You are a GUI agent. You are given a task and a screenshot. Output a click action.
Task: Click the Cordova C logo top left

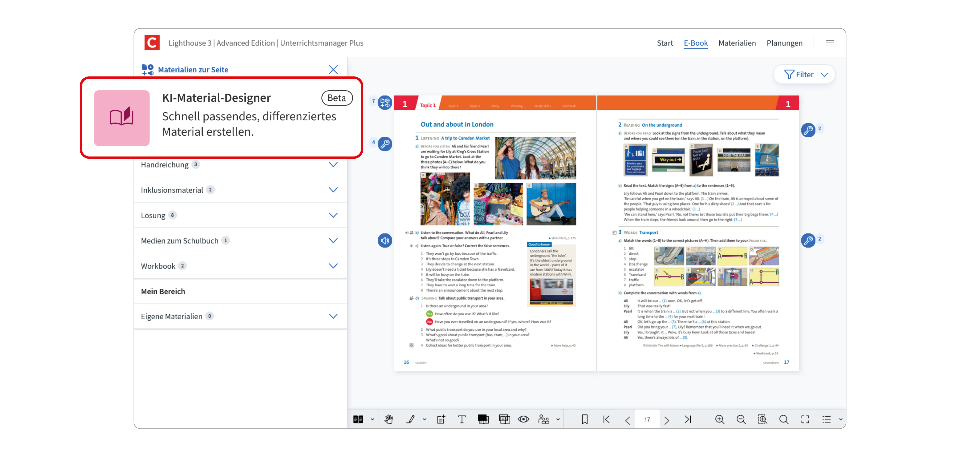point(152,43)
